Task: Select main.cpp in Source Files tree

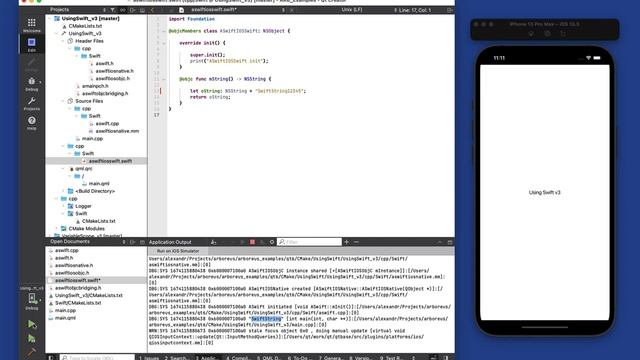Action: click(x=92, y=139)
